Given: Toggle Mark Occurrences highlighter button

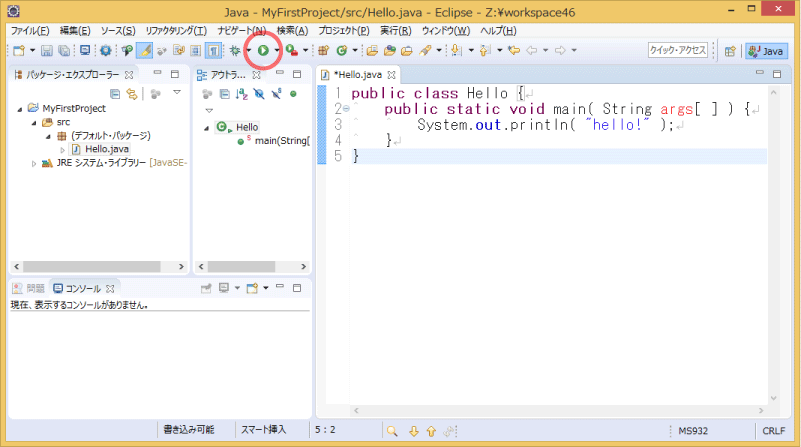Looking at the screenshot, I should [x=145, y=50].
